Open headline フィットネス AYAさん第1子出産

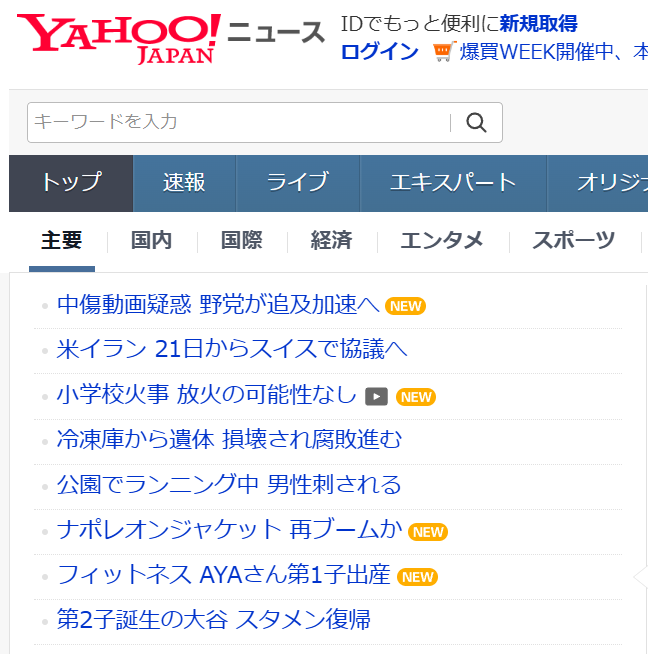[x=224, y=575]
